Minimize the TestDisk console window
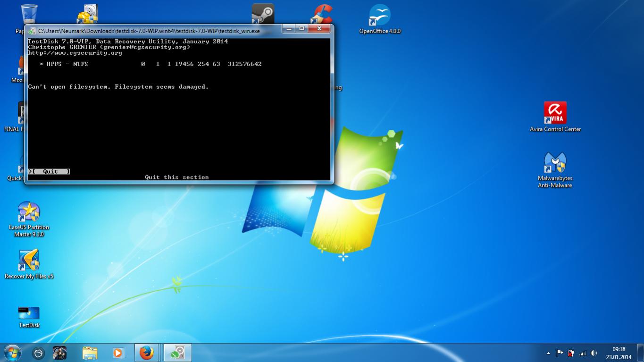The image size is (644, 362). coord(289,29)
